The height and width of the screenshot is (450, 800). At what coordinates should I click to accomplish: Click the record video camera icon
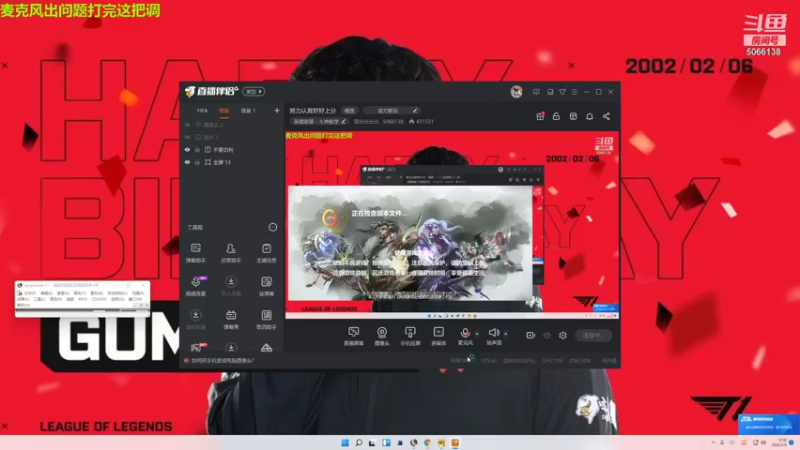[x=531, y=335]
